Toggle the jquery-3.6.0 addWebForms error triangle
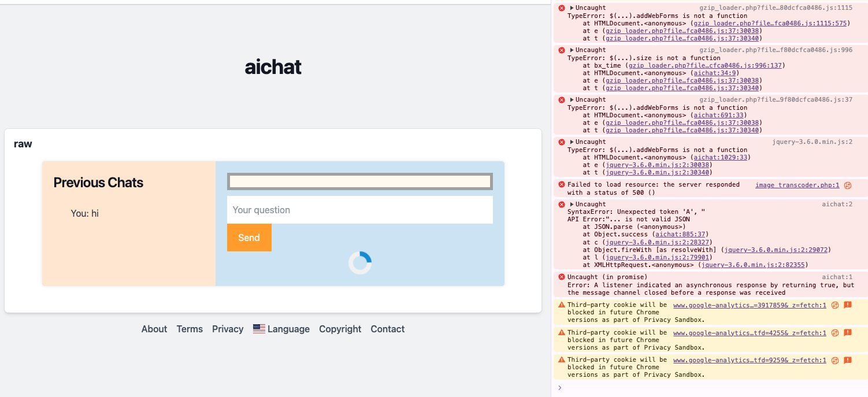The image size is (868, 397). coord(572,142)
